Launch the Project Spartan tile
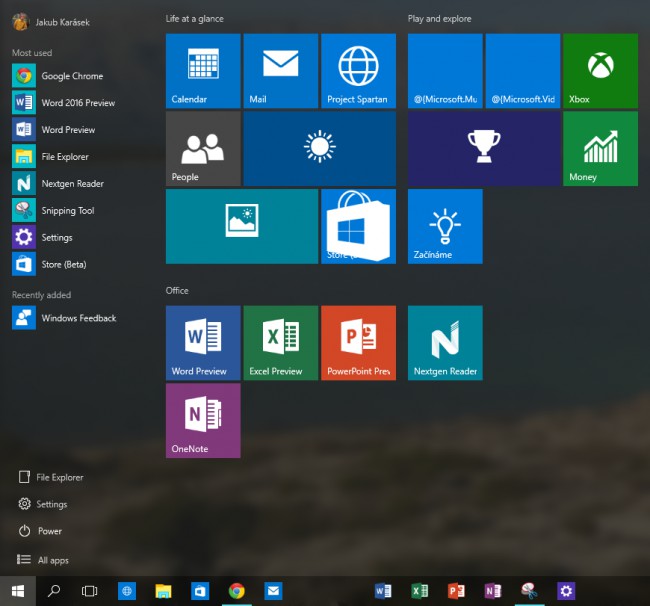This screenshot has height=606, width=650. click(x=359, y=71)
